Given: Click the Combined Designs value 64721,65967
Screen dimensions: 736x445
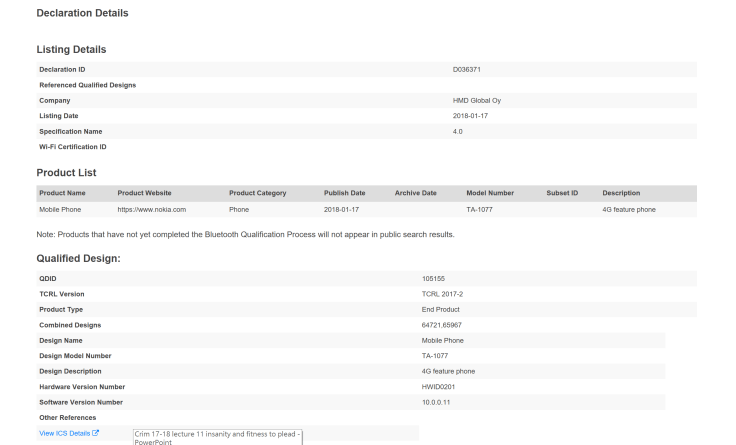Looking at the screenshot, I should click(x=442, y=325).
